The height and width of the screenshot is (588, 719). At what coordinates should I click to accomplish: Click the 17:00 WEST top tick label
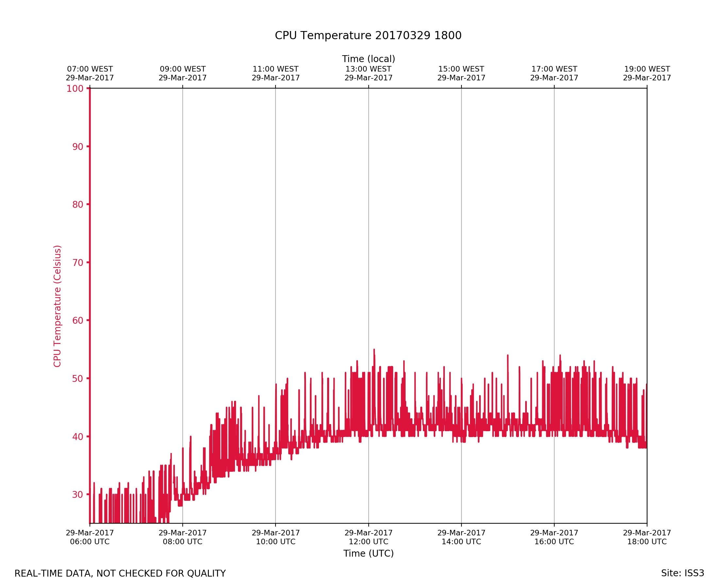point(554,73)
